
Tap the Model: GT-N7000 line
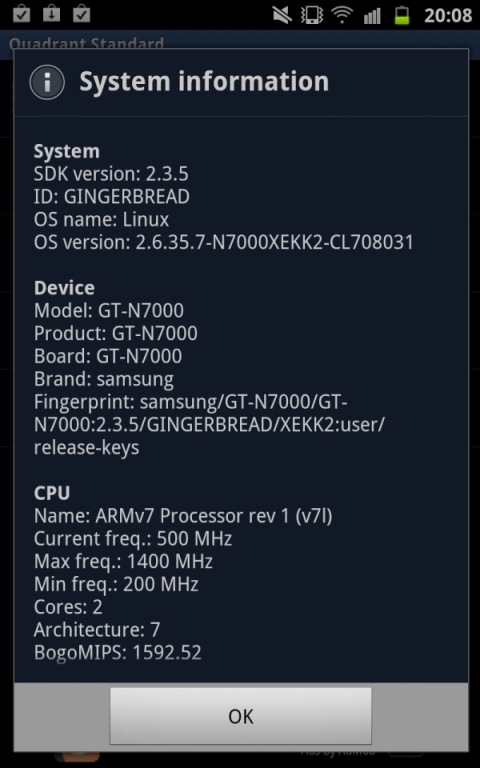109,311
